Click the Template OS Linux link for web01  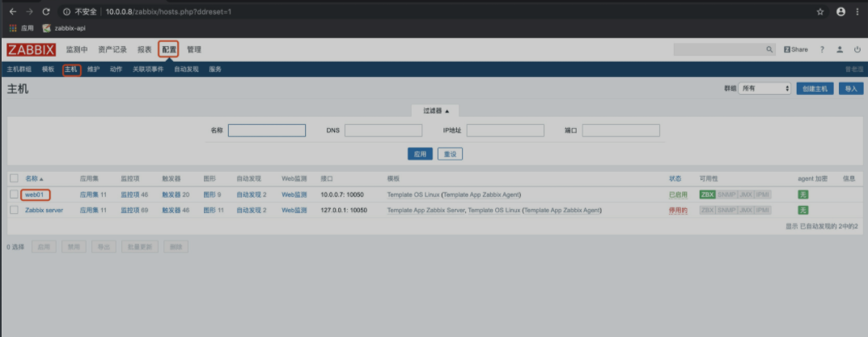413,194
